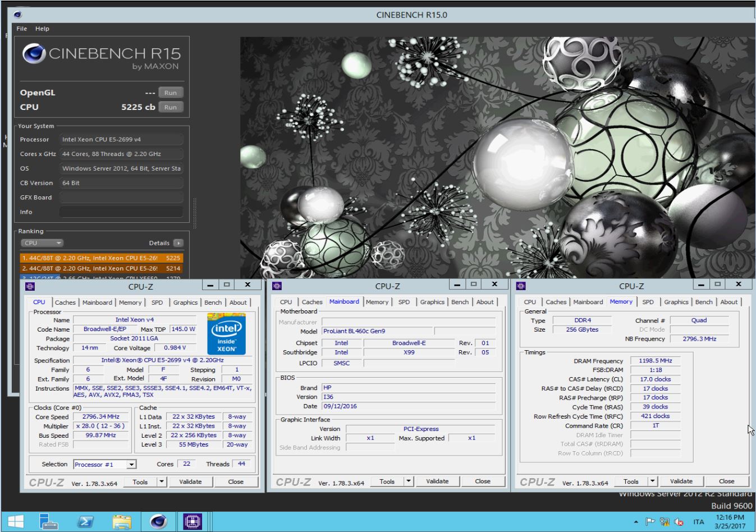
Task: Switch to Memory tab in middle CPU-Z window
Action: click(x=377, y=302)
